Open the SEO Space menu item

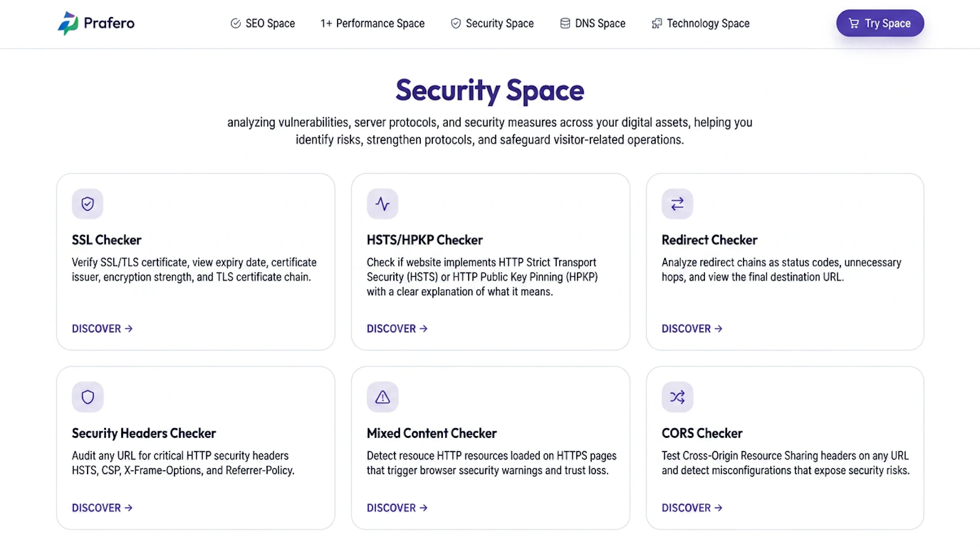point(263,23)
